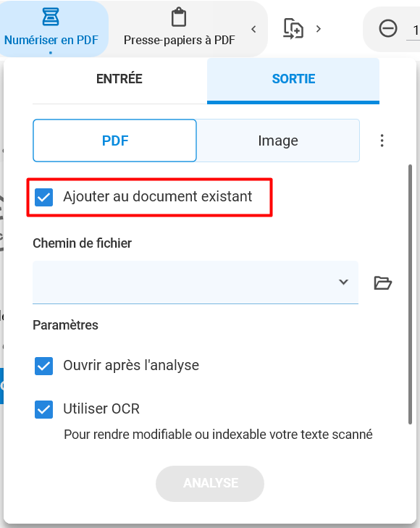
Task: Click the right chevron toolbar arrow
Action: pyautogui.click(x=319, y=29)
